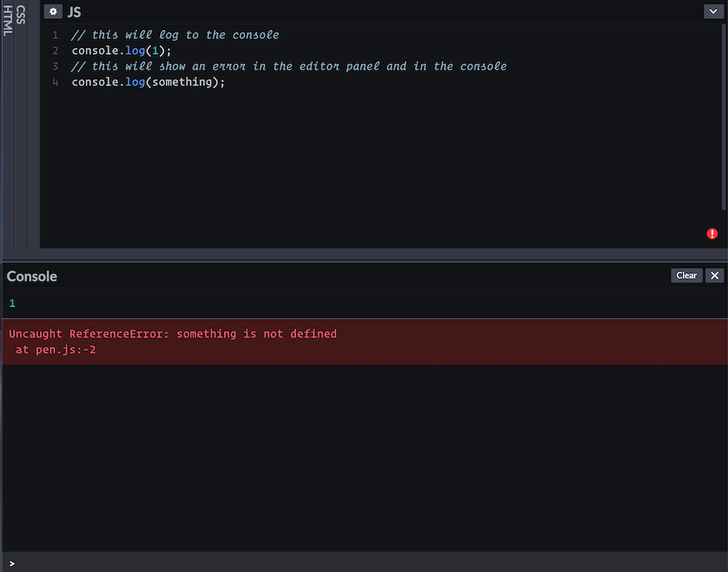Click the comment text on line 1
The height and width of the screenshot is (572, 728).
tap(176, 34)
